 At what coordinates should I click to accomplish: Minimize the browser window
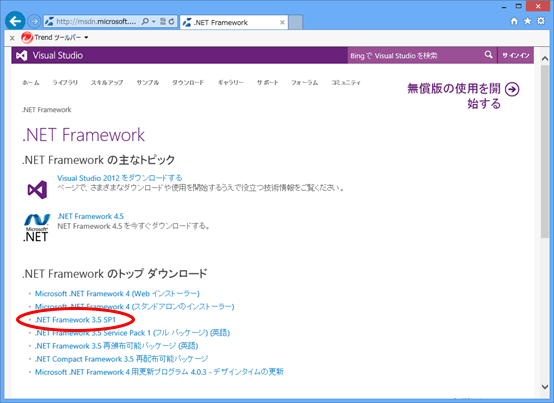pyautogui.click(x=504, y=7)
